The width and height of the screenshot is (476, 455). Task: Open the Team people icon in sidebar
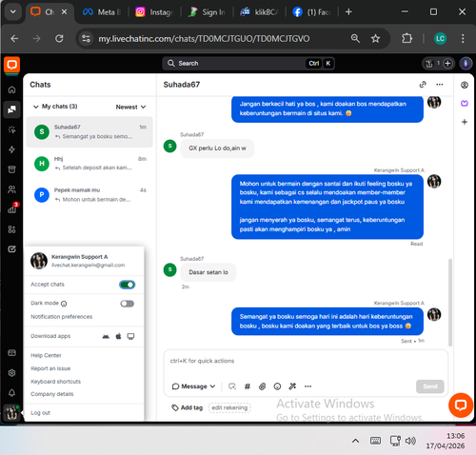pos(11,189)
